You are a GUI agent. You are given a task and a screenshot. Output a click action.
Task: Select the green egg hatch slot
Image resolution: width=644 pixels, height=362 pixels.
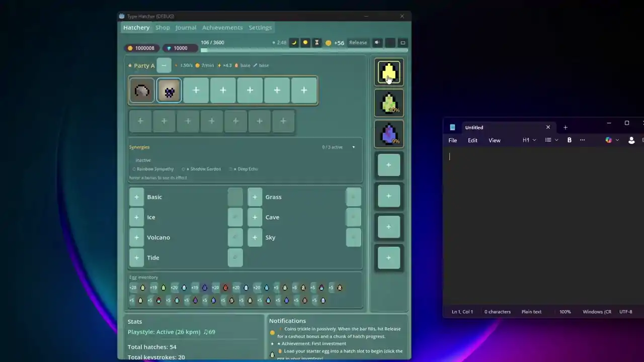[x=388, y=103]
